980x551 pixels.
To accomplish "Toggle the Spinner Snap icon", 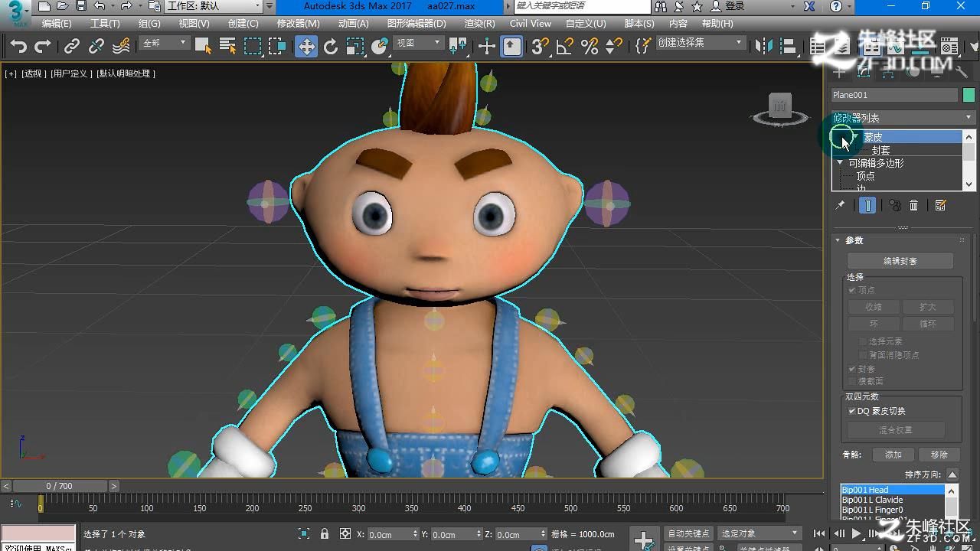I will (613, 47).
